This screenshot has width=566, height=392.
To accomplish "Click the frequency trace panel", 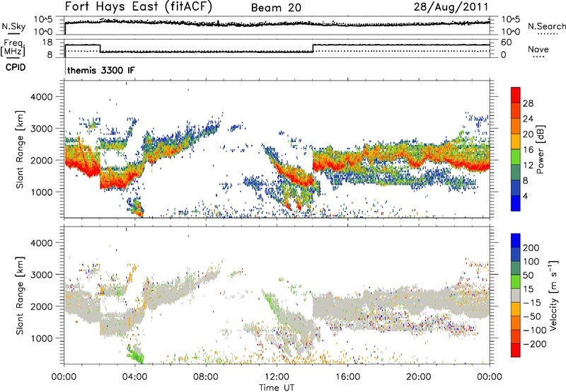I will 277,48.
